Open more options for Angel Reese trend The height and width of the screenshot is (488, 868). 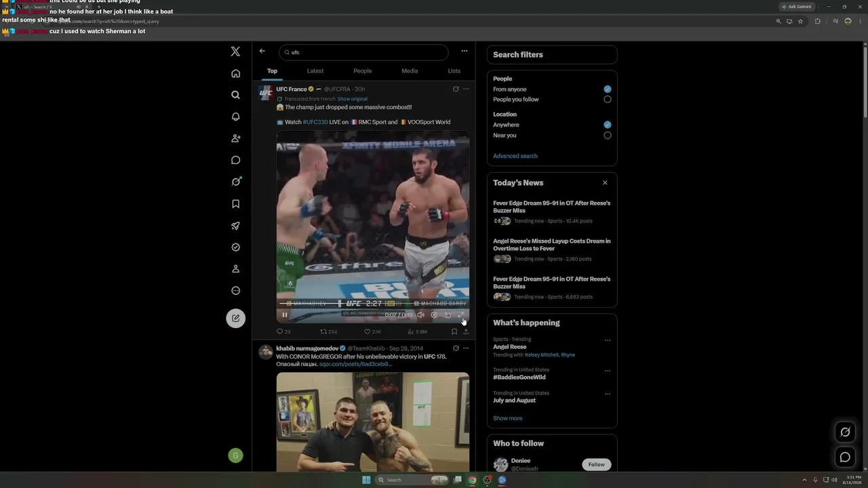(608, 340)
